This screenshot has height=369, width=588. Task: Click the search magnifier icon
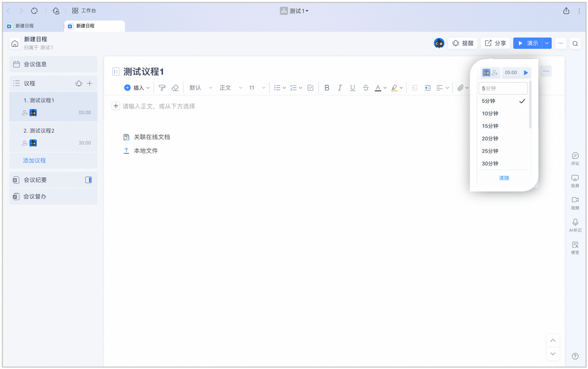pos(575,44)
